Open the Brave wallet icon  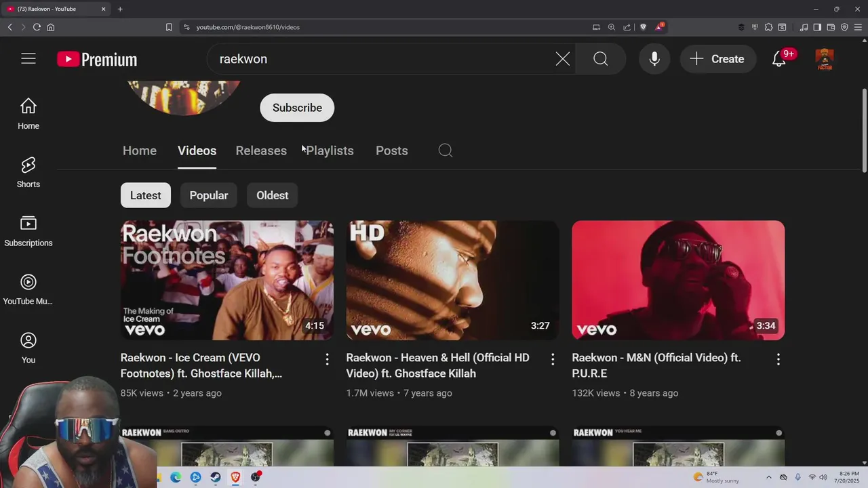tap(831, 27)
